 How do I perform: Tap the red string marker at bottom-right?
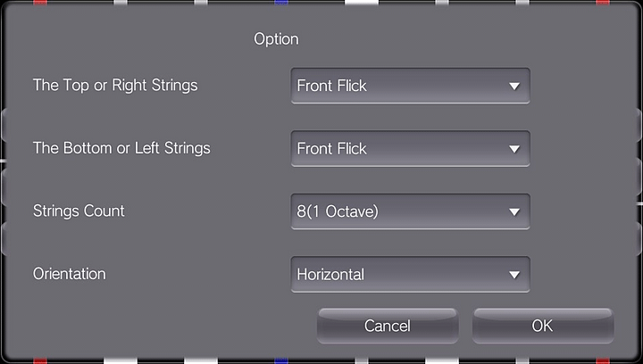[603, 360]
